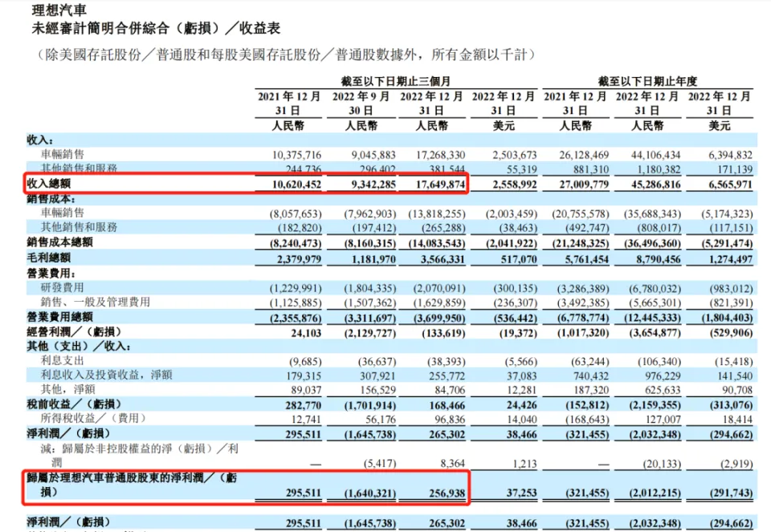This screenshot has height=532, width=771.
Task: Click the 截至以下日期止年度 column group header
Action: point(647,81)
